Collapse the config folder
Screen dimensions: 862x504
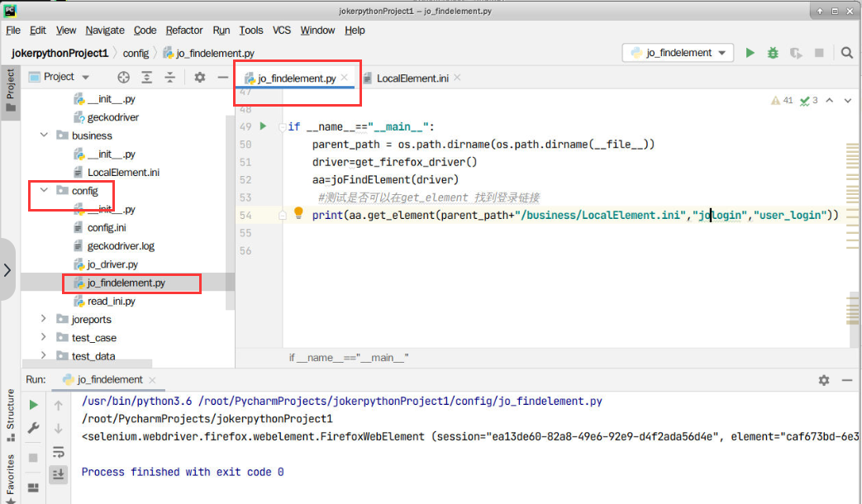(x=44, y=190)
